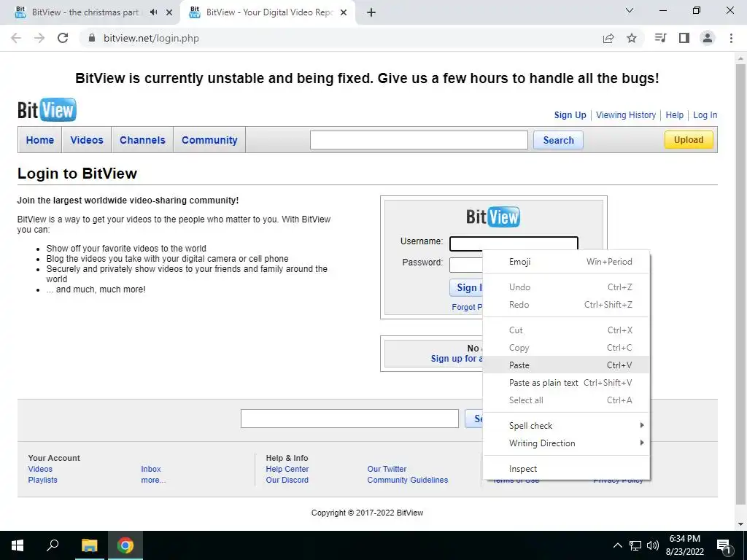Viewport: 747px width, 560px height.
Task: Click the taskbar clock and date
Action: pos(684,545)
